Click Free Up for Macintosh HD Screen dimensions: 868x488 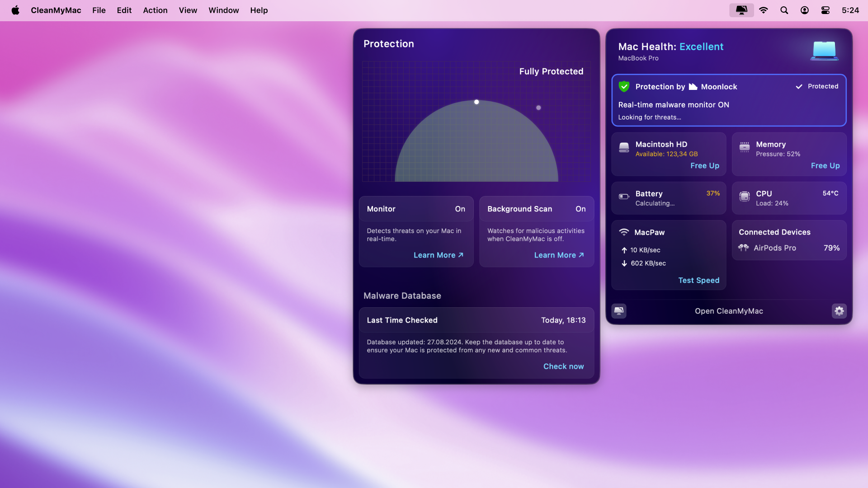705,165
